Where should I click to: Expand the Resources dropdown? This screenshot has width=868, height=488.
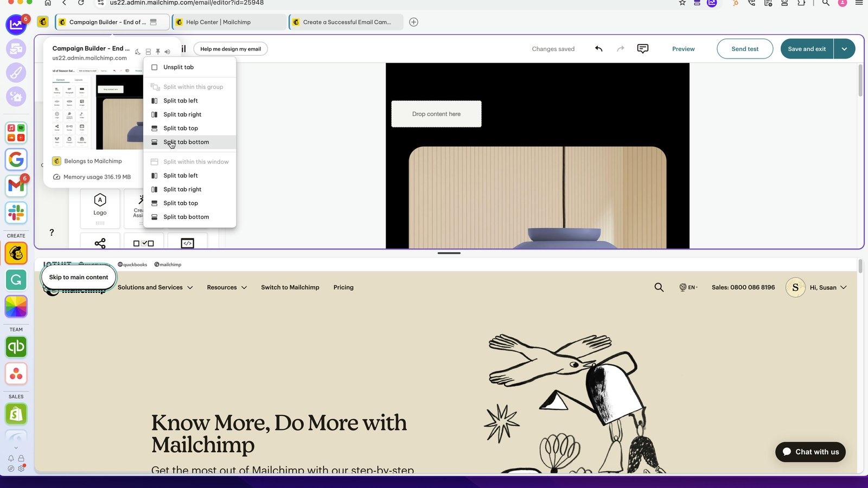(227, 287)
